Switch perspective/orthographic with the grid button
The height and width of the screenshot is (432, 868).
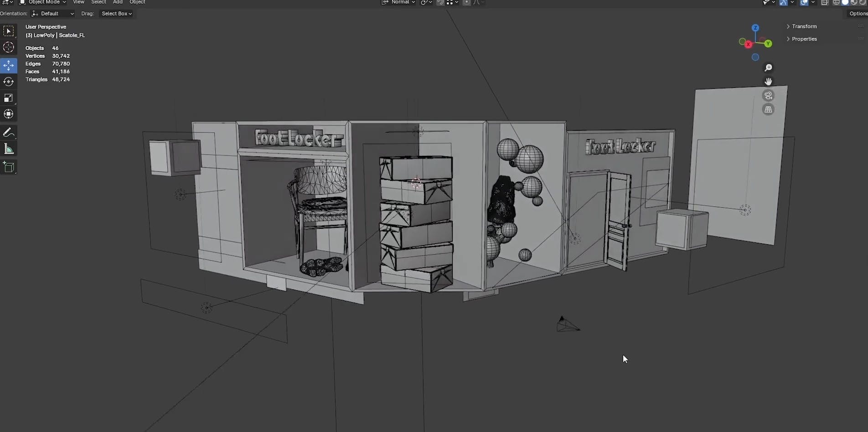point(768,109)
